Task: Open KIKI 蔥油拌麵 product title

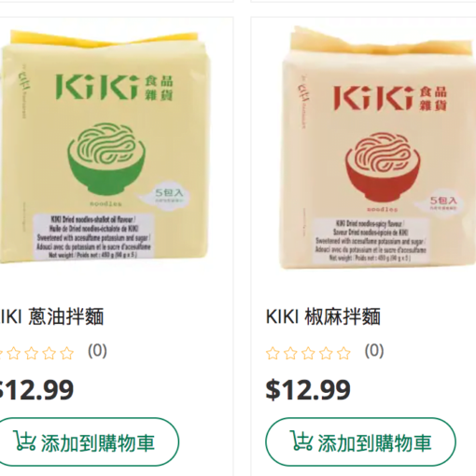Action: 51,316
